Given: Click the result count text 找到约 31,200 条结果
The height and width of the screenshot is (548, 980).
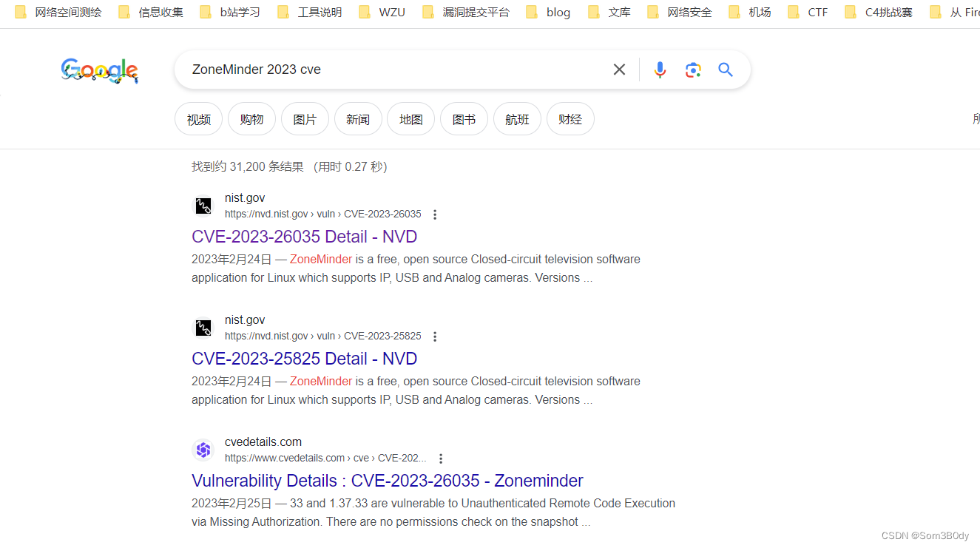Looking at the screenshot, I should (x=246, y=167).
